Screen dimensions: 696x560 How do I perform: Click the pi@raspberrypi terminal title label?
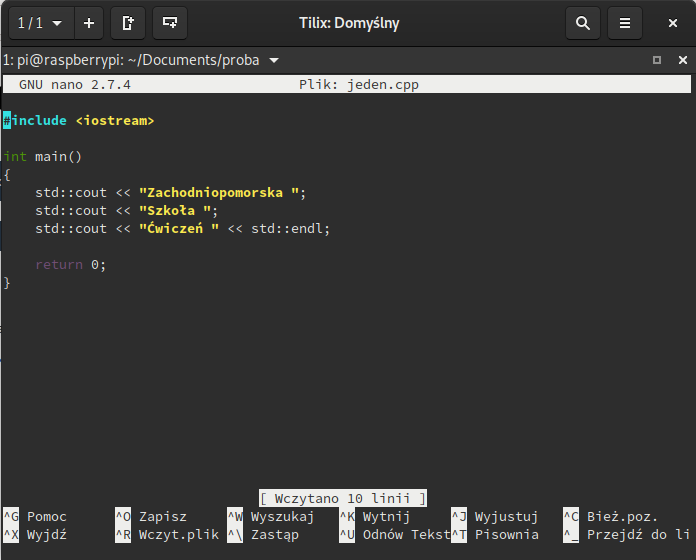[x=130, y=60]
